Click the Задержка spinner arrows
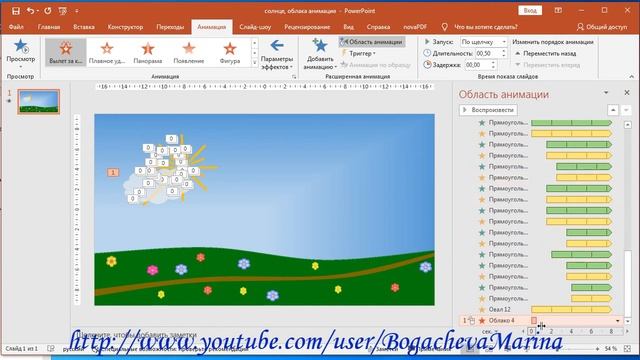Screen dimensions: 640x360 pyautogui.click(x=493, y=64)
